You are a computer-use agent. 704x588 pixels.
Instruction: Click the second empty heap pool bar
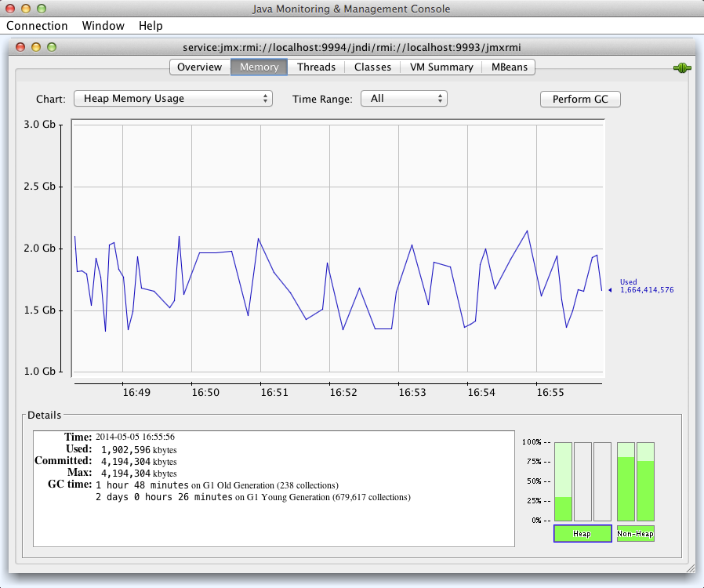(582, 481)
